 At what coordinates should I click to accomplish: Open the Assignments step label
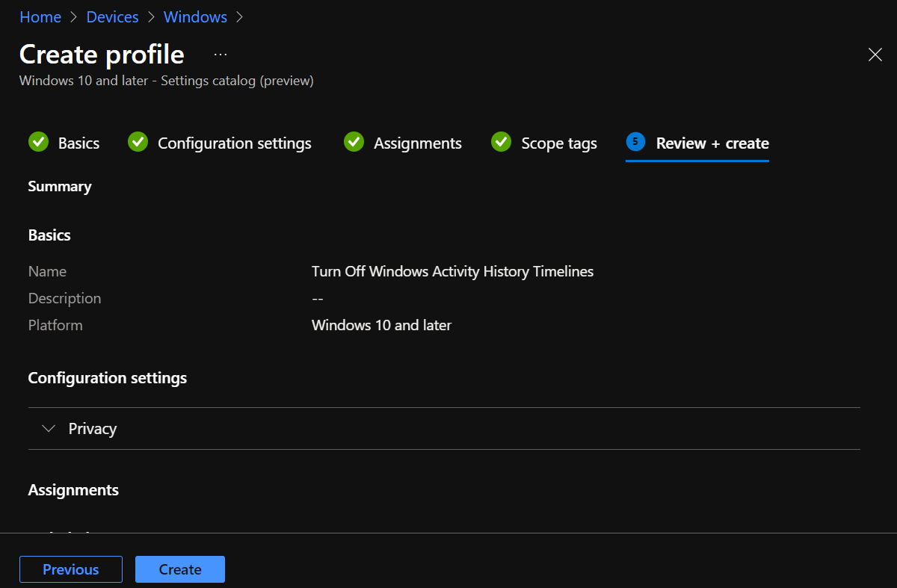(418, 143)
